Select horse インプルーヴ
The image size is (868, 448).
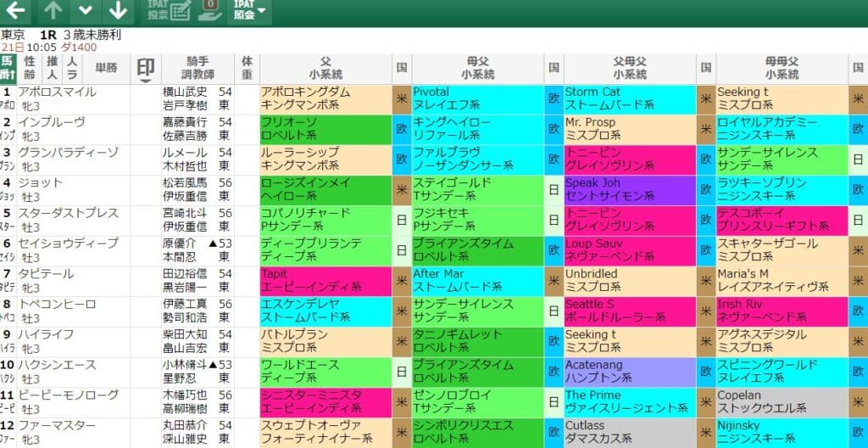pos(52,122)
